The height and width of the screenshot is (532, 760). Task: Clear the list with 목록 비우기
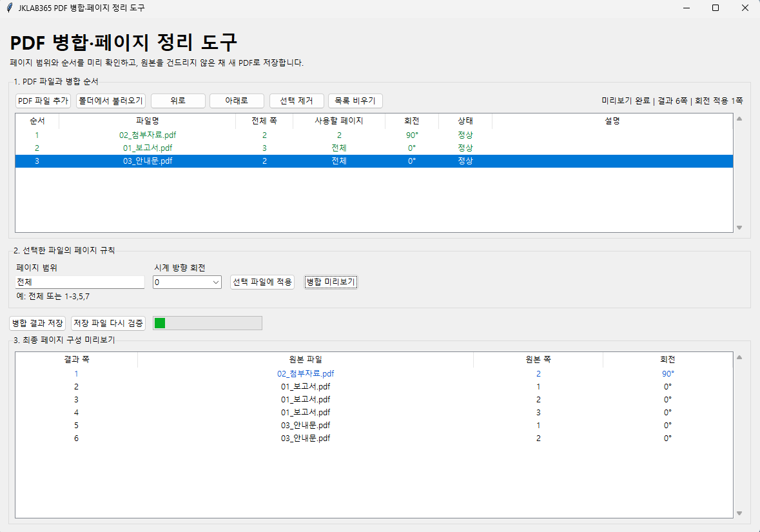355,101
